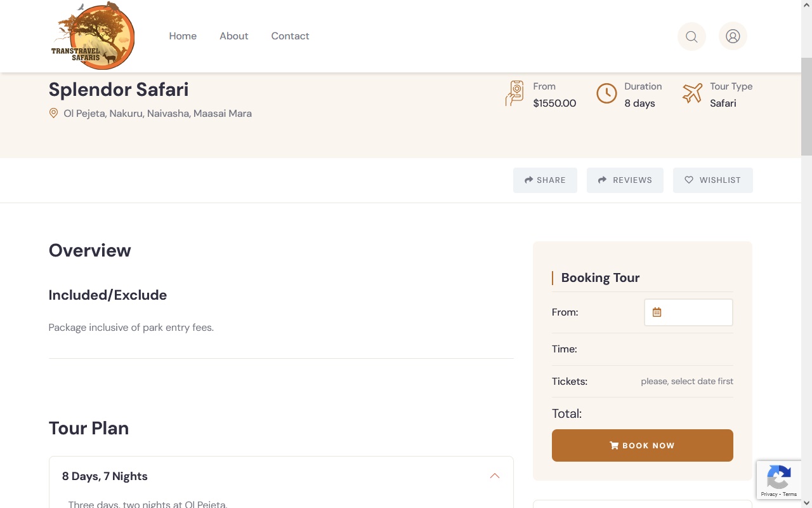Click the Share button
The width and height of the screenshot is (812, 508).
click(545, 180)
